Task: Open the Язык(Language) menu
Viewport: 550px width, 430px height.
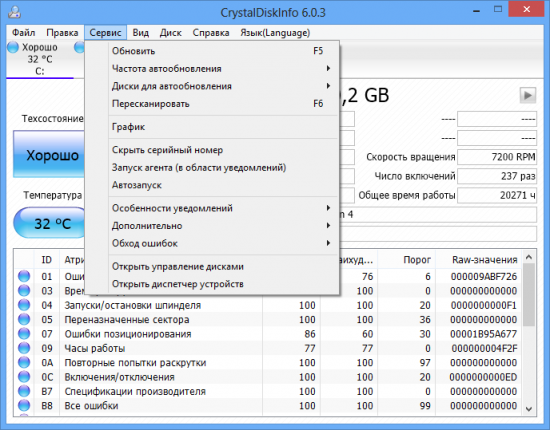Action: pyautogui.click(x=275, y=33)
